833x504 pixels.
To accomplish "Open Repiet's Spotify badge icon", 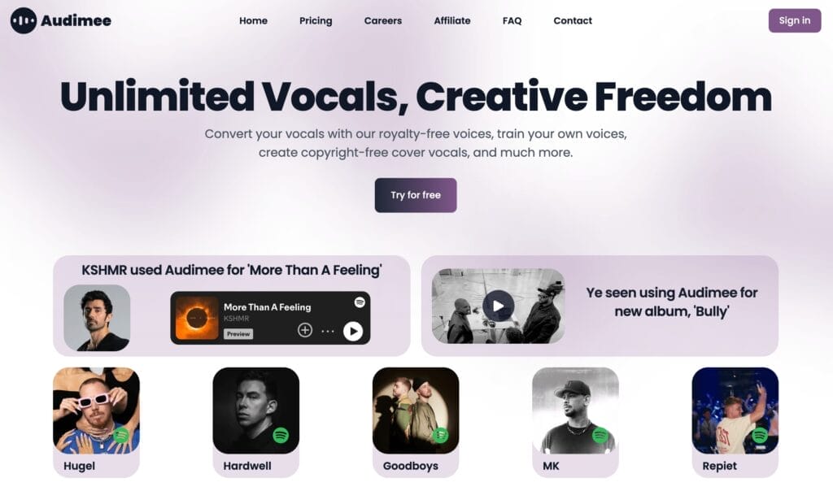I will point(760,436).
